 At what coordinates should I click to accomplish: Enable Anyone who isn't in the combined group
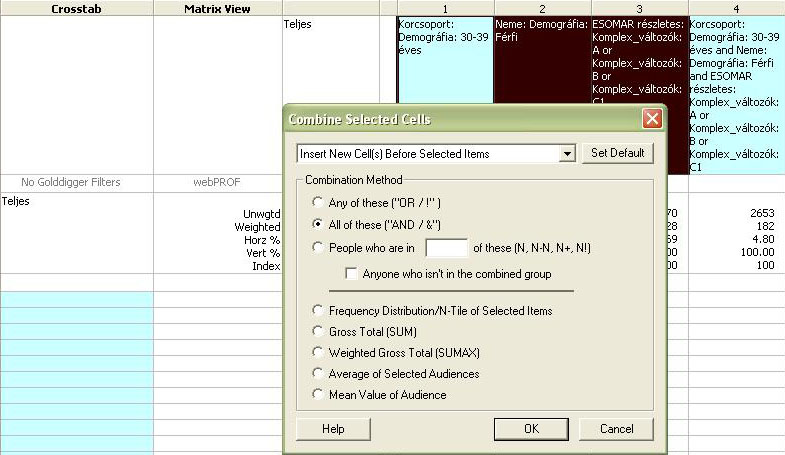351,274
